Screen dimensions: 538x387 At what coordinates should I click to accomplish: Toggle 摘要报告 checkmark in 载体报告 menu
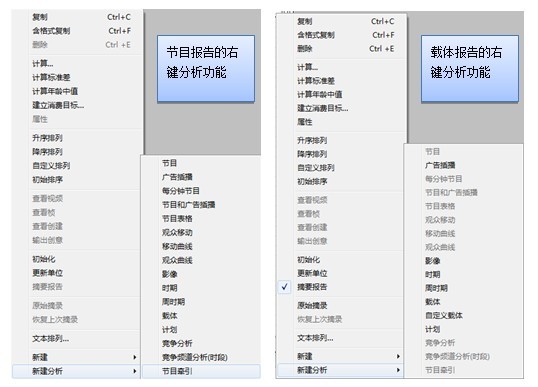pyautogui.click(x=284, y=287)
